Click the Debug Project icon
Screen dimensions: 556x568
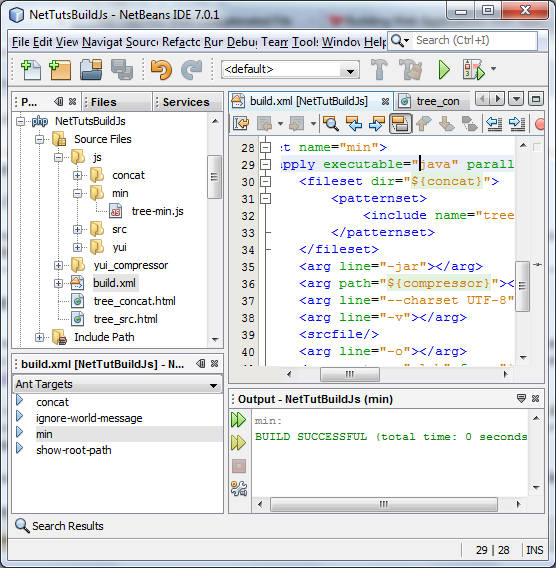[x=473, y=70]
